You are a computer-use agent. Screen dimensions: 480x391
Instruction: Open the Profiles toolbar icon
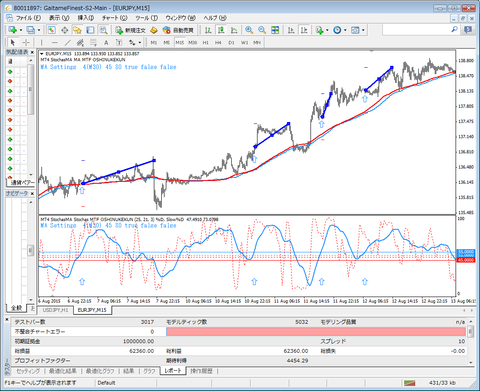tap(30, 30)
